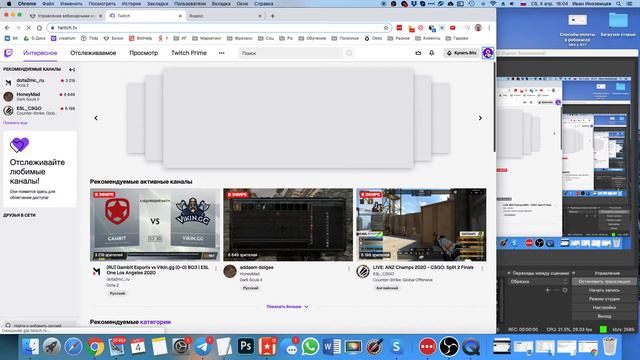Screen dimensions: 640x360
Task: Open the Gambit vs Vikin.gg stream thumbnail
Action: (155, 224)
